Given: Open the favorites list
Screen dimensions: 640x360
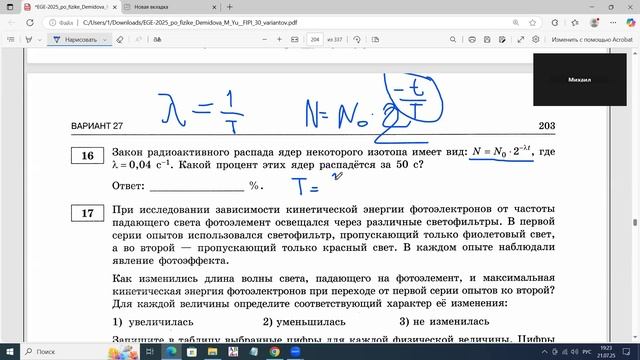Looking at the screenshot, I should [575, 23].
